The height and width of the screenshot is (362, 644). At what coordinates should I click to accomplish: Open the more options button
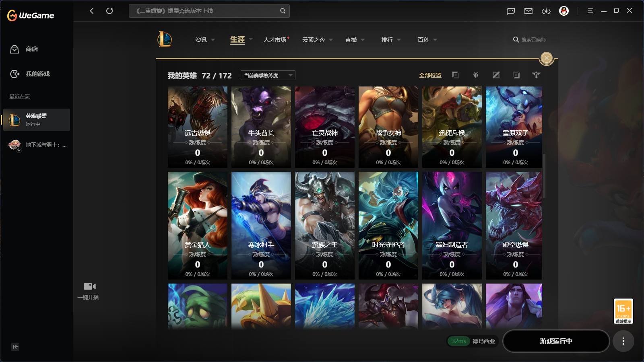[x=623, y=341]
